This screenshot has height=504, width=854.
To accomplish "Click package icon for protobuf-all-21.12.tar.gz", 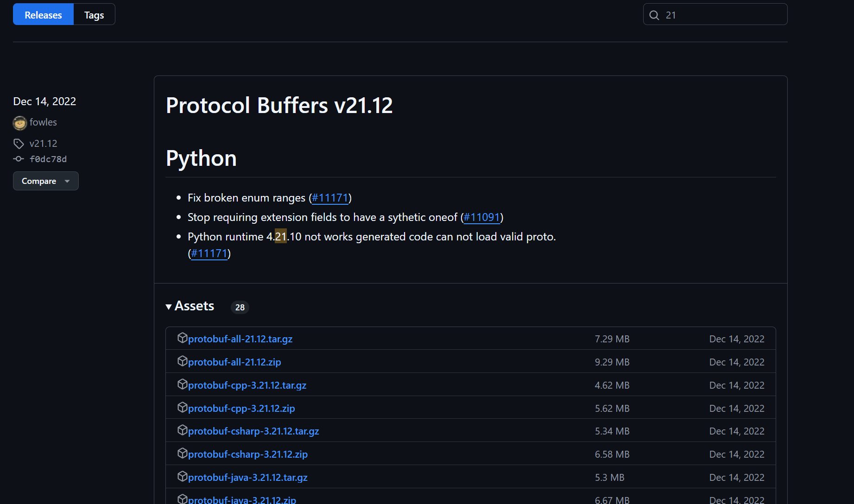I will pyautogui.click(x=182, y=338).
